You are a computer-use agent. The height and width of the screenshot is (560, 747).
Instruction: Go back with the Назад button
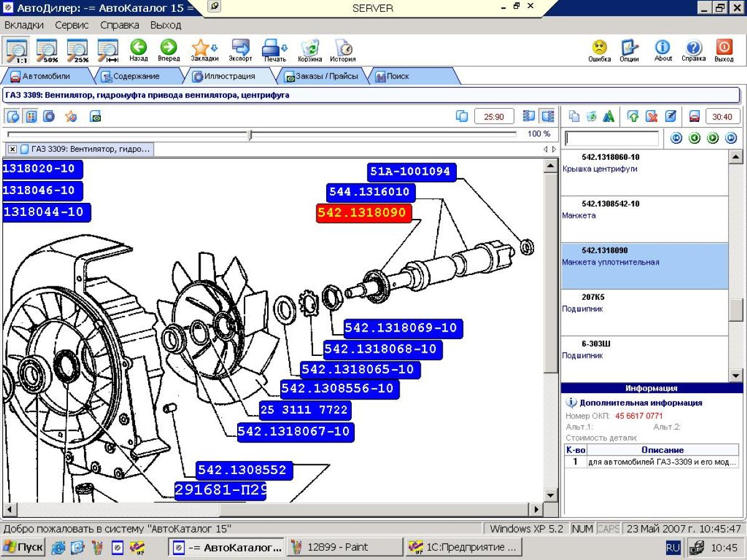138,50
